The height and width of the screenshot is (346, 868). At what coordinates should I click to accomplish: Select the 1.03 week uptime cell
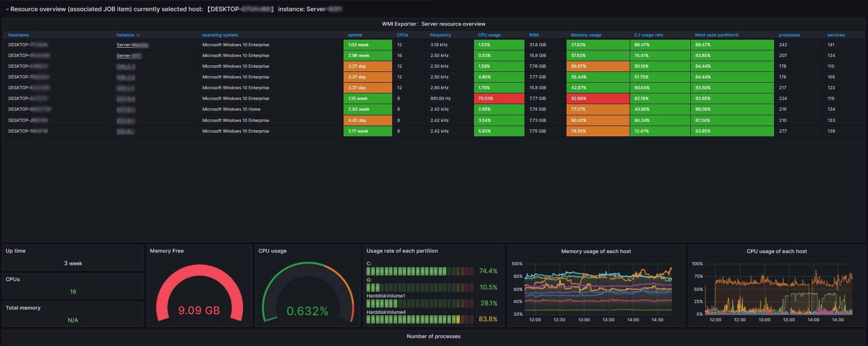click(x=367, y=45)
